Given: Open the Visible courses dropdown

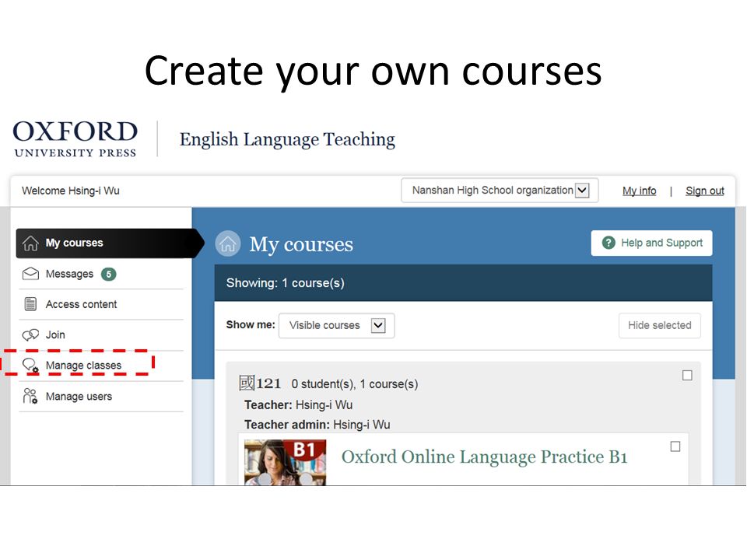Looking at the screenshot, I should (x=336, y=325).
